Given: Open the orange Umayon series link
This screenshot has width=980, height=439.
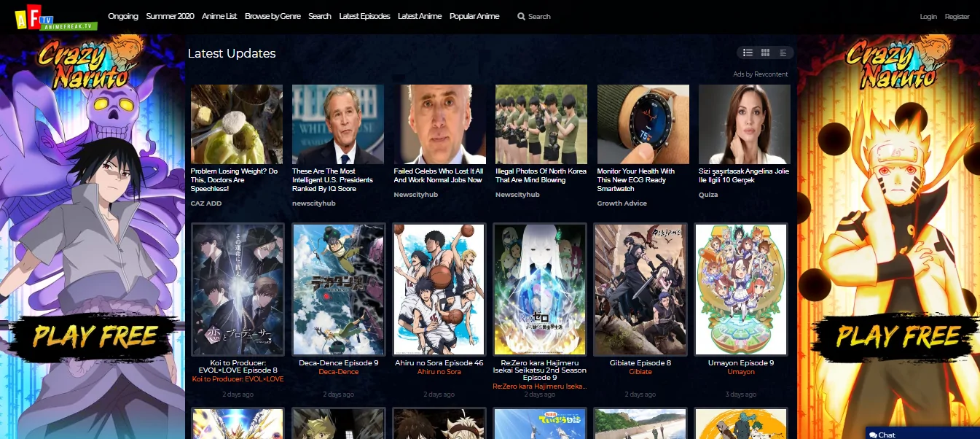Looking at the screenshot, I should pos(741,372).
